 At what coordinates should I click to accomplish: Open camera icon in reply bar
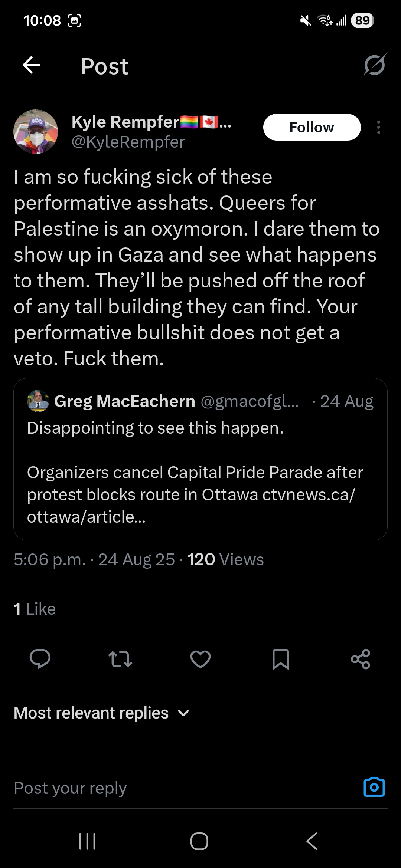point(374,787)
